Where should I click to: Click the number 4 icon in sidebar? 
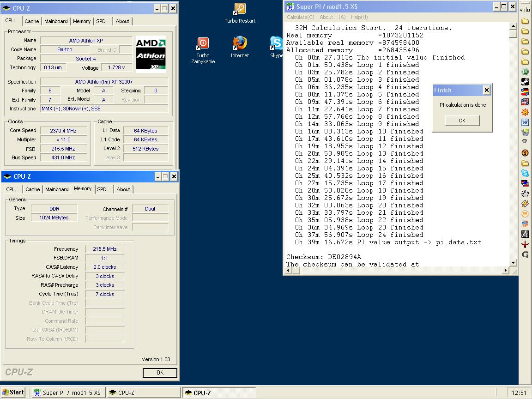click(x=525, y=234)
